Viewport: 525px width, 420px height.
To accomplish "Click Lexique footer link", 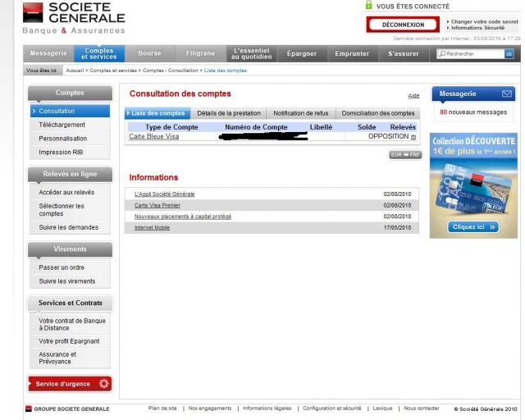I will [382, 409].
